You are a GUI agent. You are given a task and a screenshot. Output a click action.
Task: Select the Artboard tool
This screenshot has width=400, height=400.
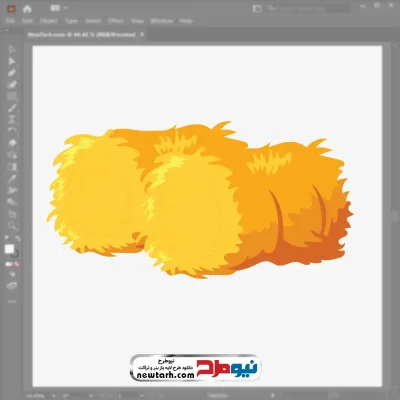[x=12, y=214]
